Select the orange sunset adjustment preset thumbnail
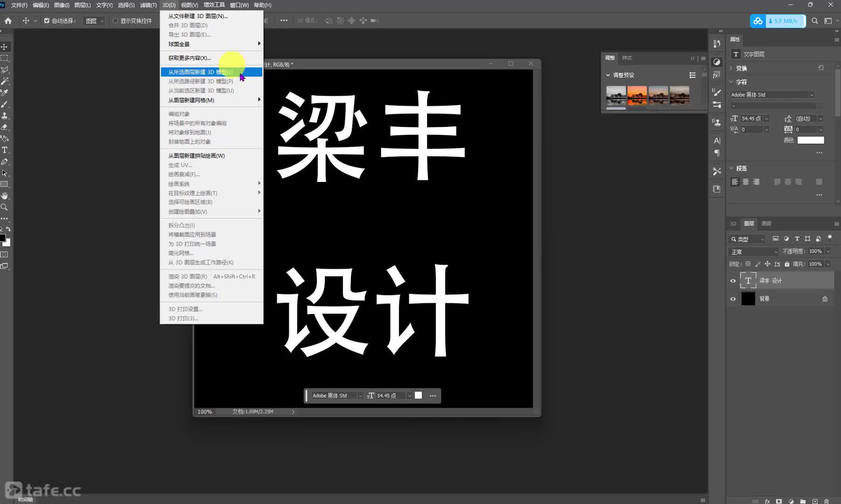841x504 pixels. [637, 95]
